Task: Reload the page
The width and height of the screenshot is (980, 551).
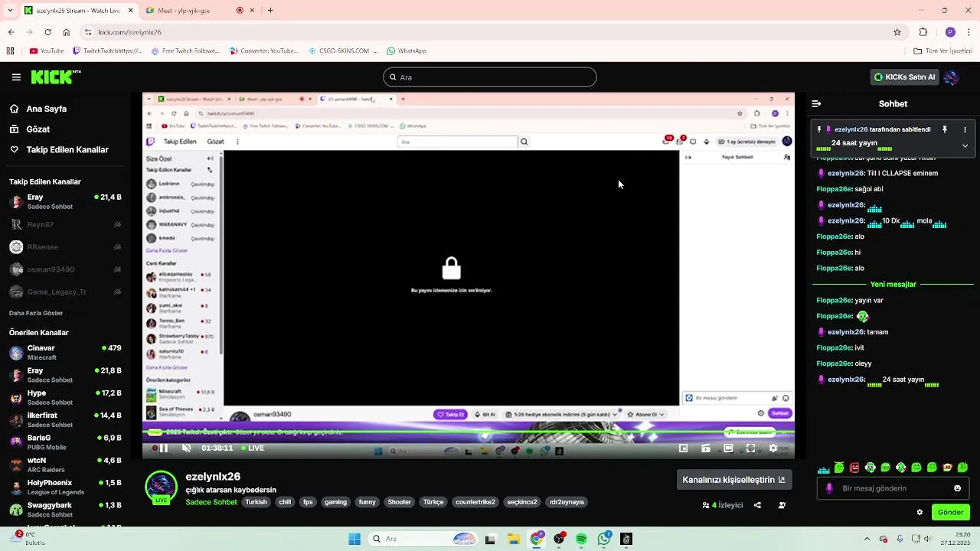Action: tap(47, 32)
